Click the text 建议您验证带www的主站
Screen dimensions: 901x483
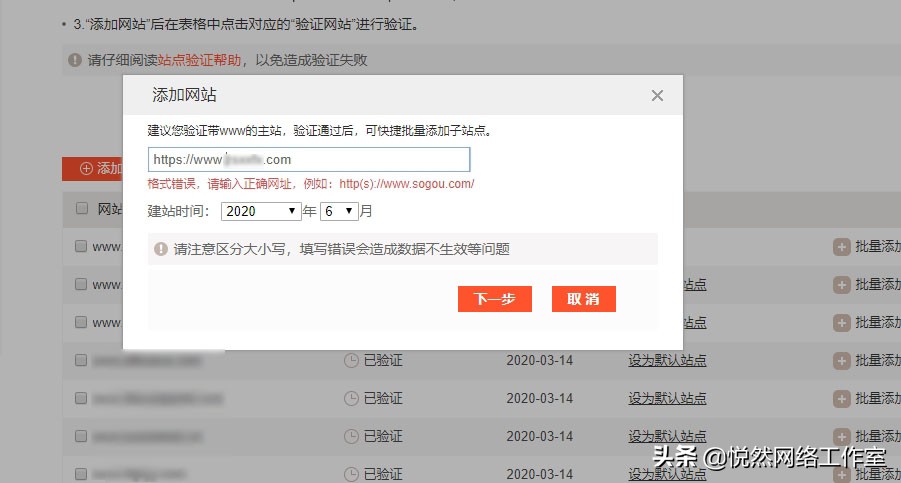(x=214, y=131)
